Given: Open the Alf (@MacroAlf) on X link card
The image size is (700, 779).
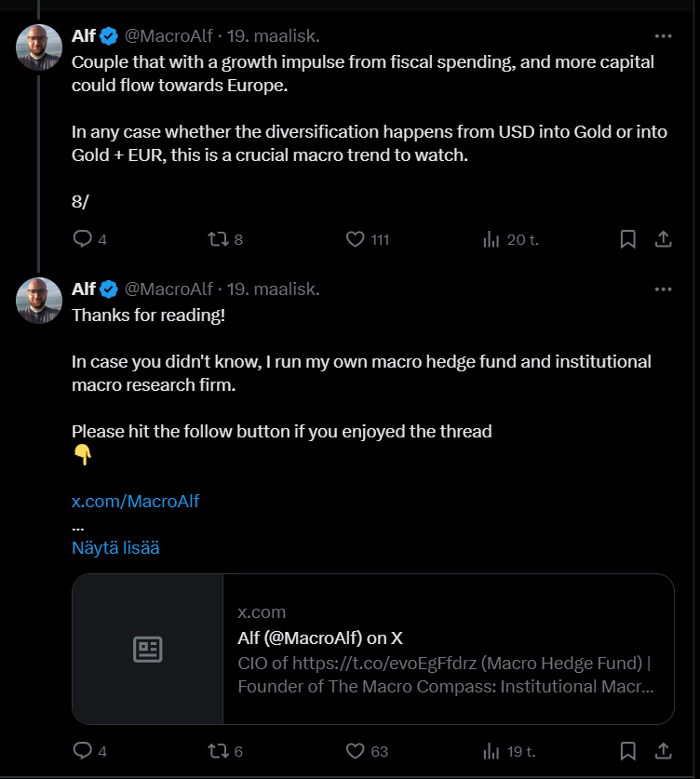Looking at the screenshot, I should point(373,649).
